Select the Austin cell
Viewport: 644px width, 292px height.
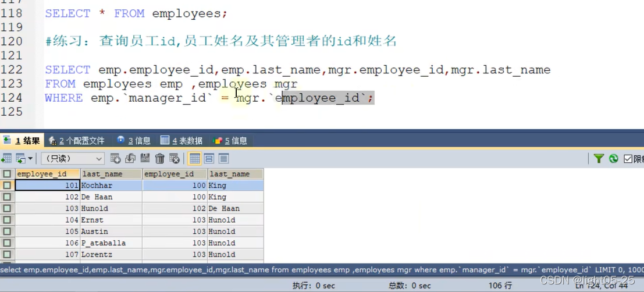111,232
